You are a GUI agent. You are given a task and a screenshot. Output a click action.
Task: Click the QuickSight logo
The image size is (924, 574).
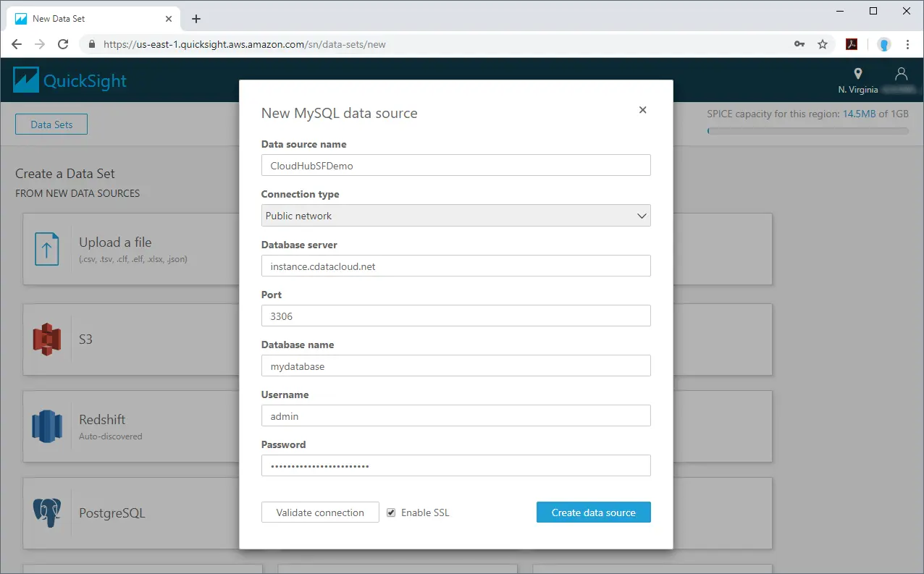pos(70,80)
